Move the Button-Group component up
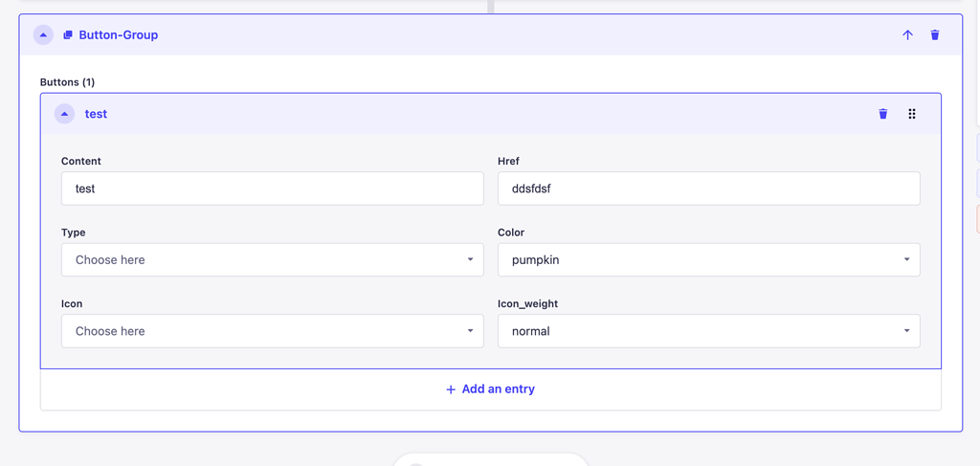Screen dimensions: 980x466 click(907, 35)
